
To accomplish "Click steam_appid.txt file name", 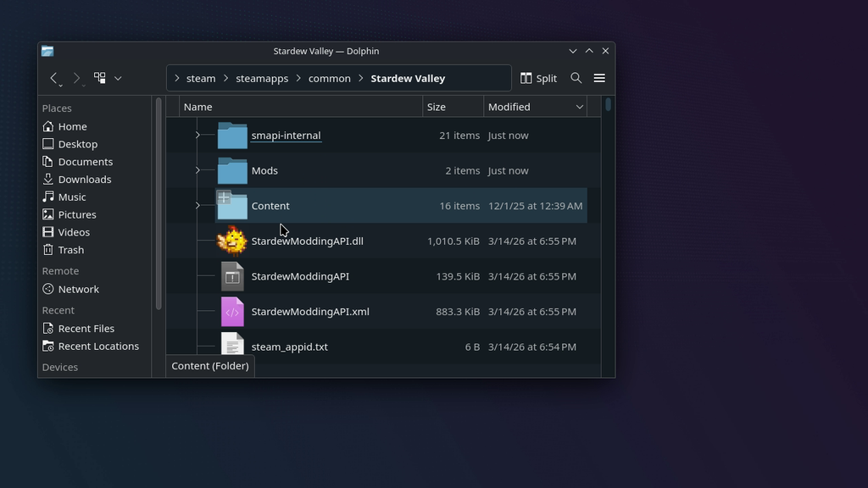I will (290, 347).
